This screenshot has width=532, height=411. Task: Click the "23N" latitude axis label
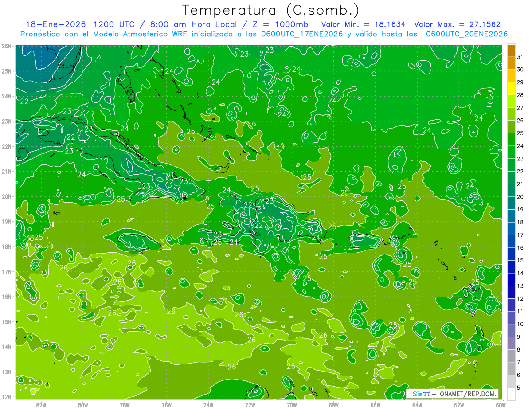pyautogui.click(x=7, y=121)
